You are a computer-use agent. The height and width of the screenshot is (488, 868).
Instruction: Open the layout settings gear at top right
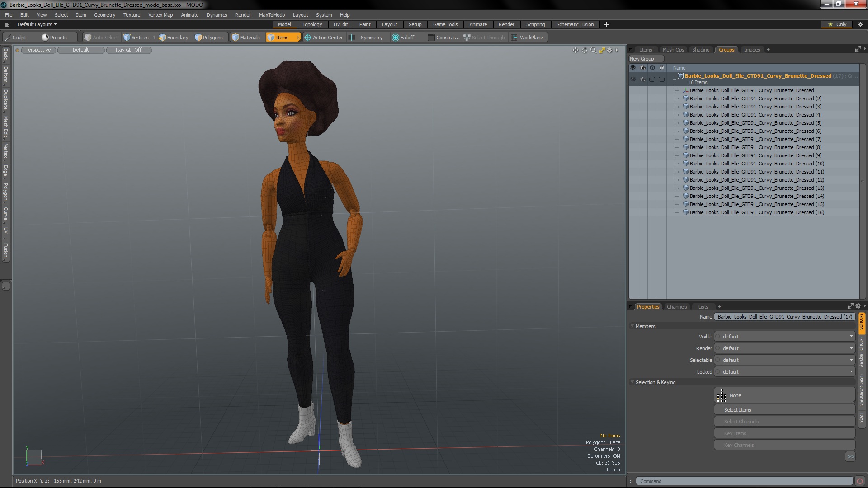(x=860, y=24)
